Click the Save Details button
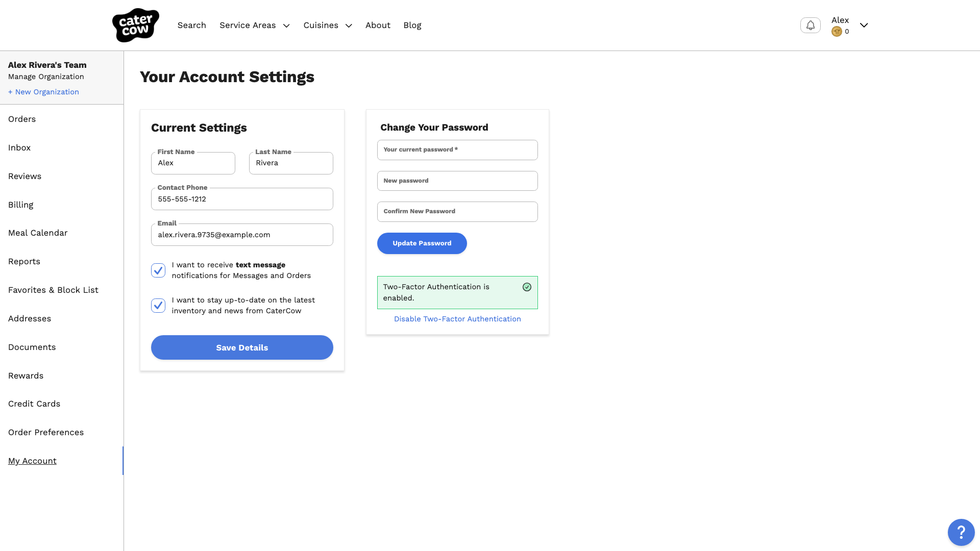980x551 pixels. (x=242, y=347)
